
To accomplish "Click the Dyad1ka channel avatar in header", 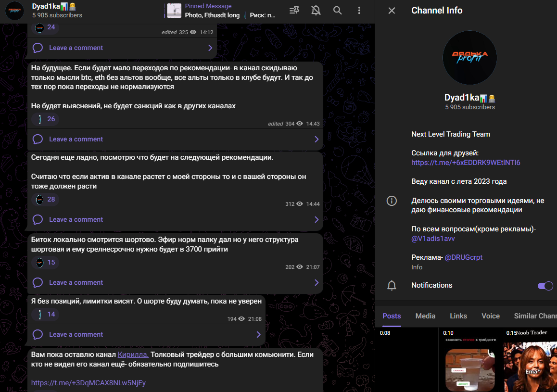I will tap(15, 11).
